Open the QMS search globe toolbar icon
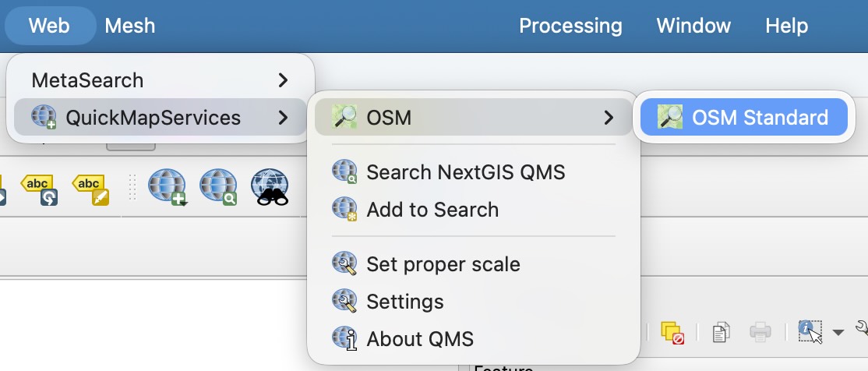The image size is (868, 371). (x=218, y=188)
